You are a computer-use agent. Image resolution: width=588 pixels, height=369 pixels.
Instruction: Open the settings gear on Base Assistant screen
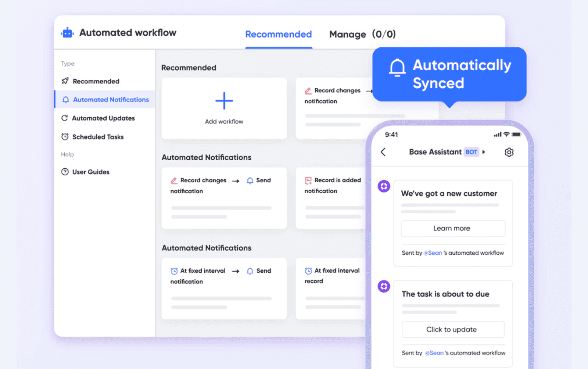click(x=509, y=152)
